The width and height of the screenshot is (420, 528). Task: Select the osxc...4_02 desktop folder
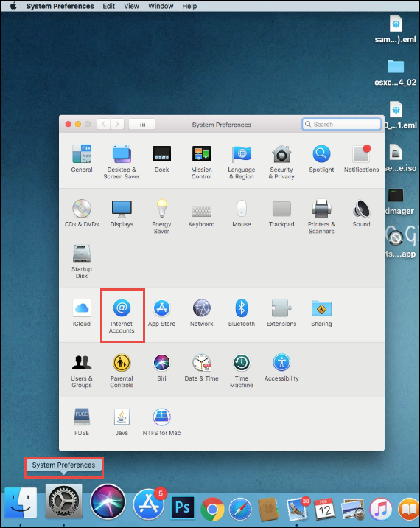pos(396,73)
